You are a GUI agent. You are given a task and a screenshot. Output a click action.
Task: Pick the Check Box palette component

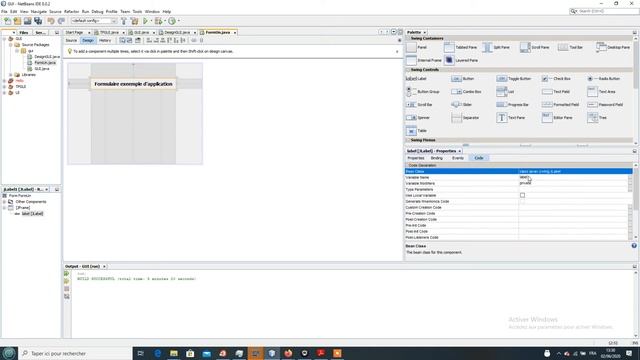[556, 78]
